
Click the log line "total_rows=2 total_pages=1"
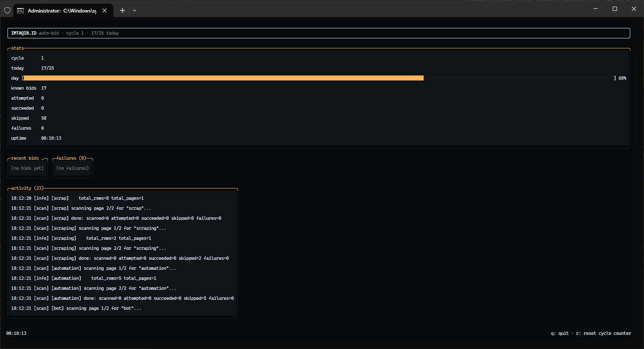(x=81, y=238)
